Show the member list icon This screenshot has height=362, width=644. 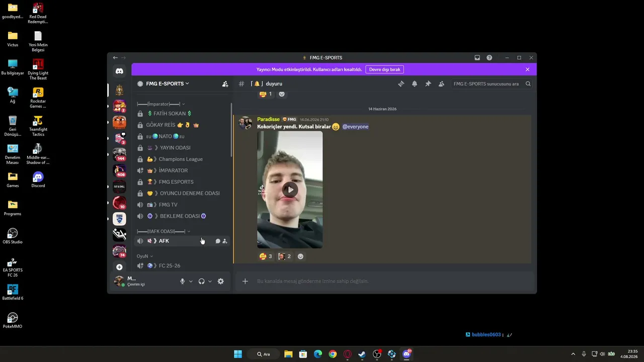441,84
